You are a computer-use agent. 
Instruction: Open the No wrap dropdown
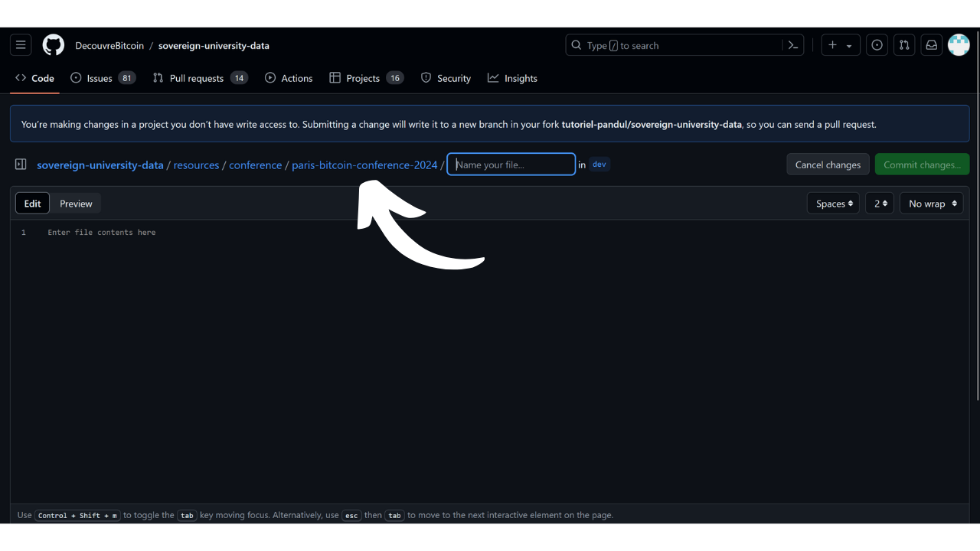pyautogui.click(x=931, y=204)
